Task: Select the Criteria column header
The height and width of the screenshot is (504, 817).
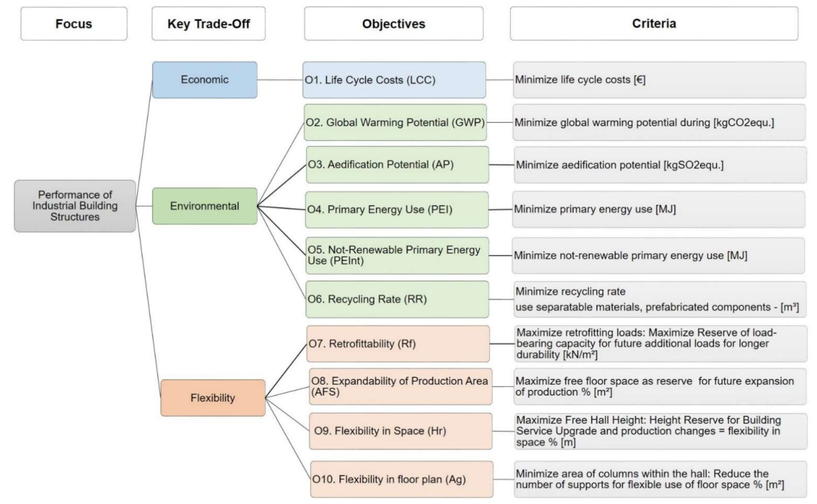Action: (653, 24)
